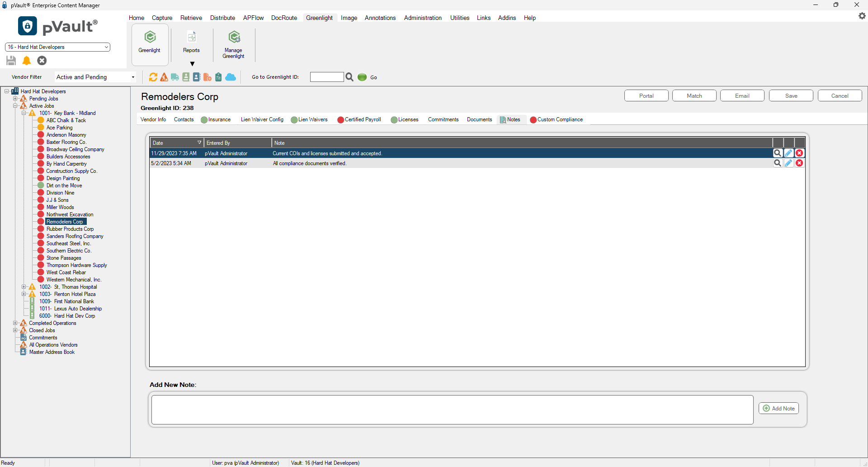The width and height of the screenshot is (868, 467).
Task: View the 5/2/2023 note with magnifier icon
Action: click(778, 163)
